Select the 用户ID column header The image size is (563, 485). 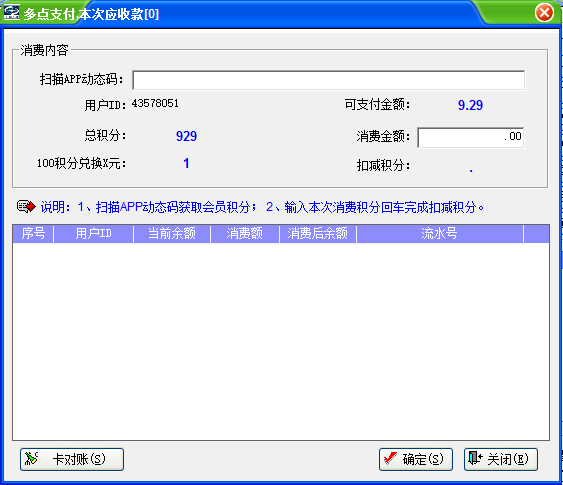click(93, 234)
